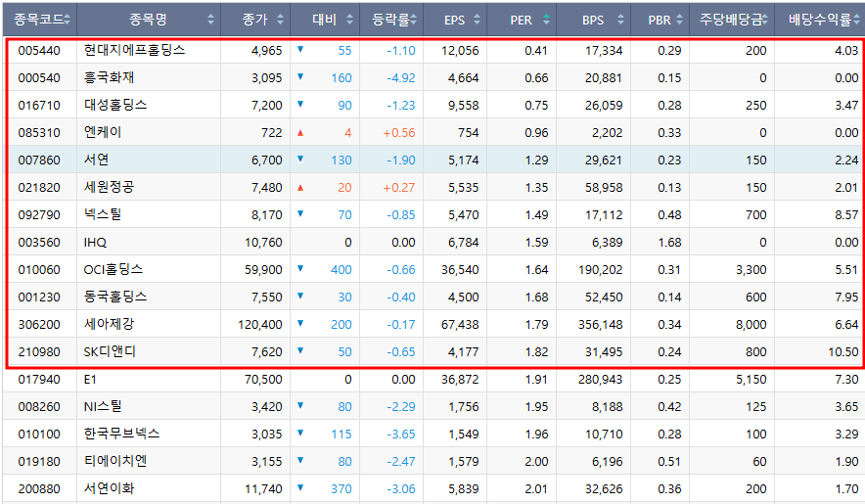Click stock code 007860
The width and height of the screenshot is (865, 504).
(x=39, y=160)
